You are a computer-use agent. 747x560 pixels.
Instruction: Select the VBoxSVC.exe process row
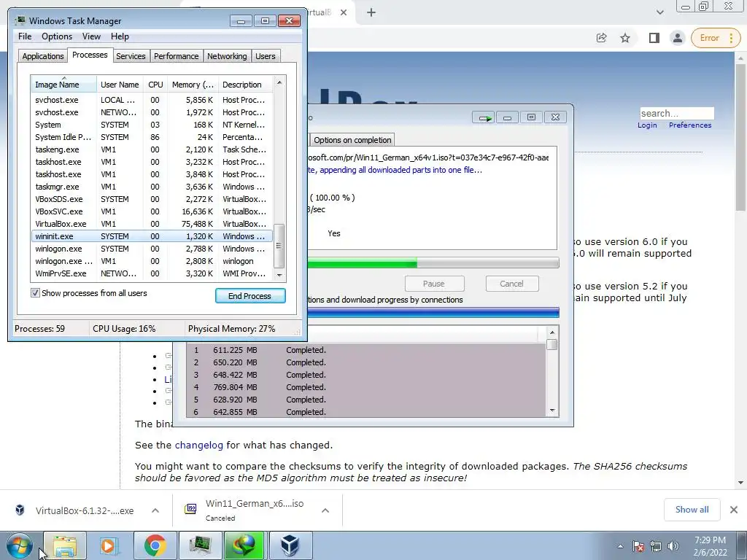click(152, 211)
